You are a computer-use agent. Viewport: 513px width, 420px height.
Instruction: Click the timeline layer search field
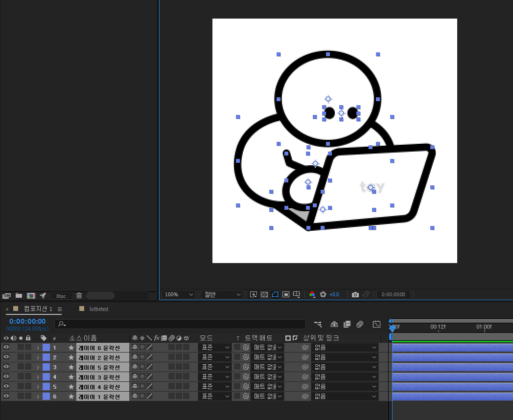pos(180,324)
